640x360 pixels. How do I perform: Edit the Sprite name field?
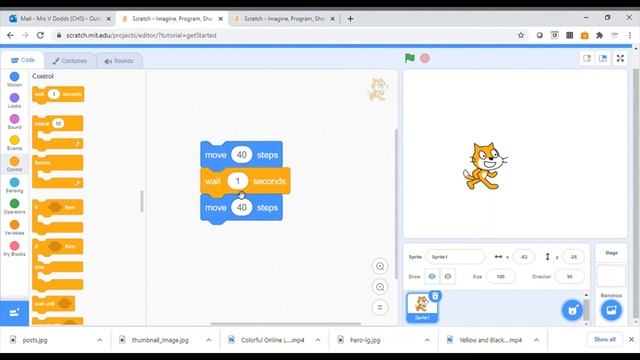click(455, 257)
